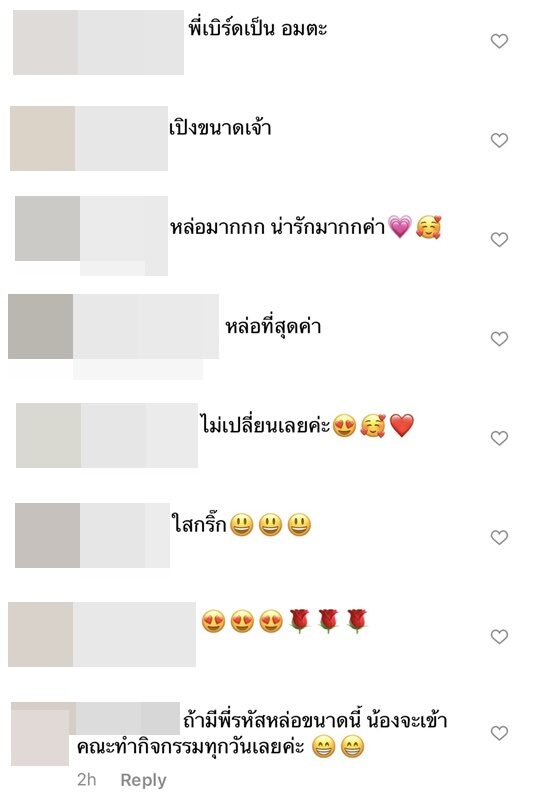This screenshot has height=800, width=539.
Task: Open the 2h timestamp on last comment
Action: point(87,780)
